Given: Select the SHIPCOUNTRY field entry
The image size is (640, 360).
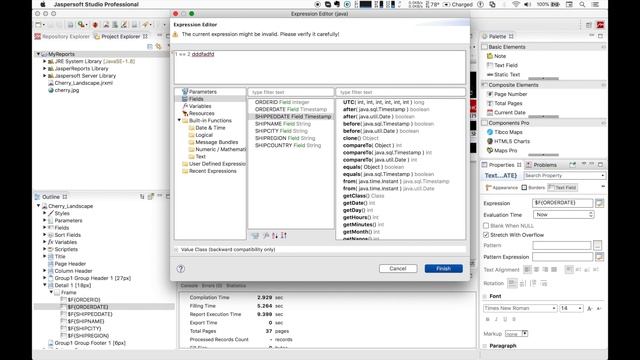Looking at the screenshot, I should (x=288, y=145).
